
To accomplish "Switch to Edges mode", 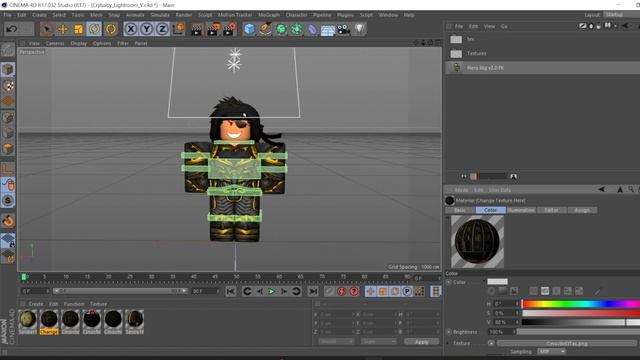I will (8, 133).
